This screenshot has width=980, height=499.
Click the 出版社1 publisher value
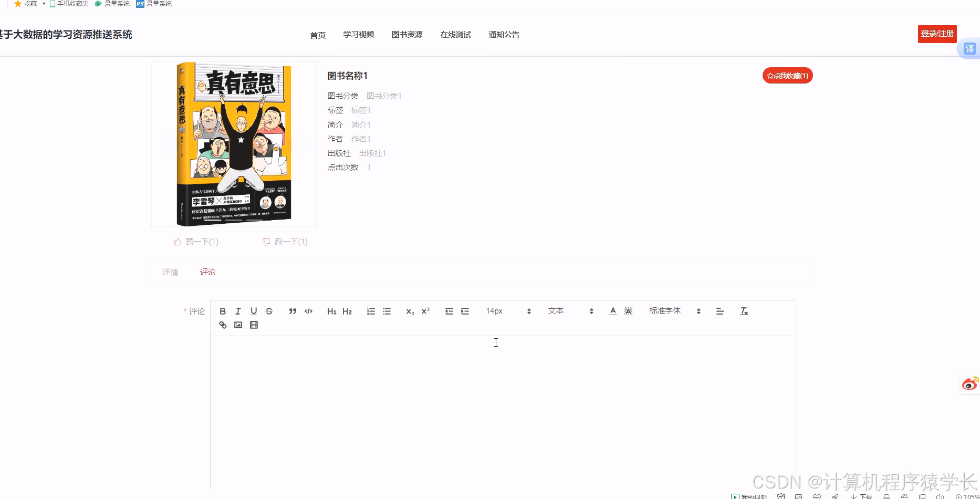[x=372, y=153]
